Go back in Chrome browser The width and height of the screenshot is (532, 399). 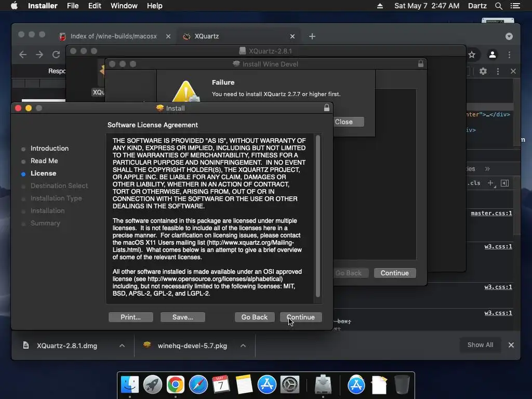[x=23, y=55]
